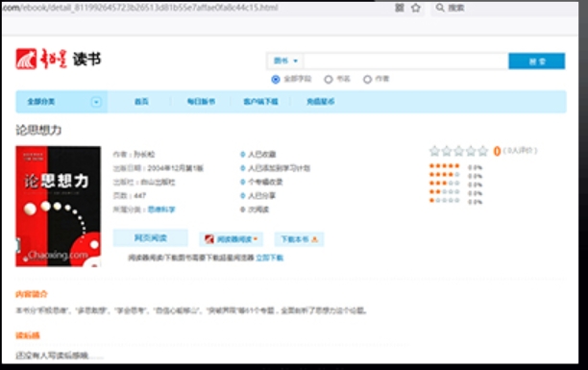This screenshot has width=588, height=370.
Task: Click the 内容简介 section heading
Action: click(x=32, y=294)
